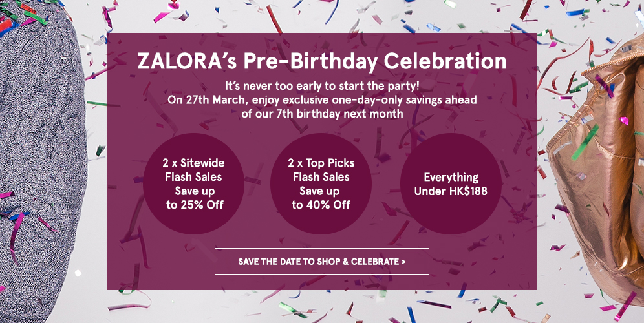Click the arrow chevron in the Save the Date button
The width and height of the screenshot is (644, 323).
point(403,262)
